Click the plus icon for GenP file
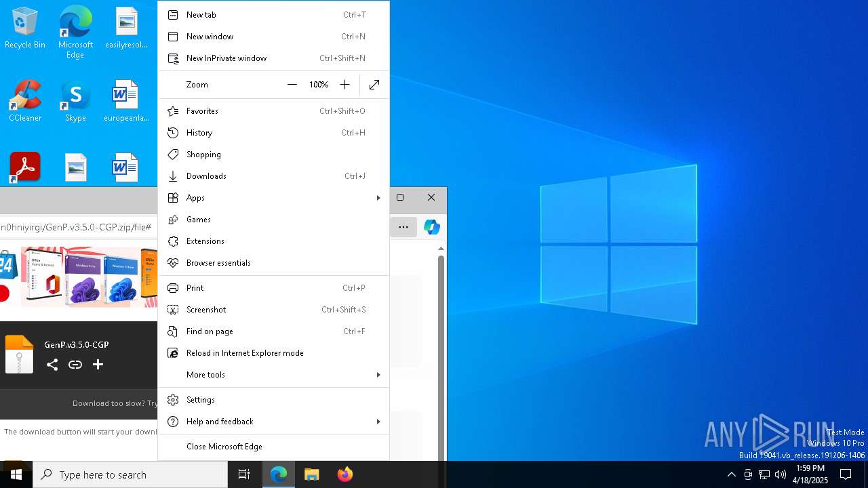This screenshot has width=868, height=488. [98, 365]
